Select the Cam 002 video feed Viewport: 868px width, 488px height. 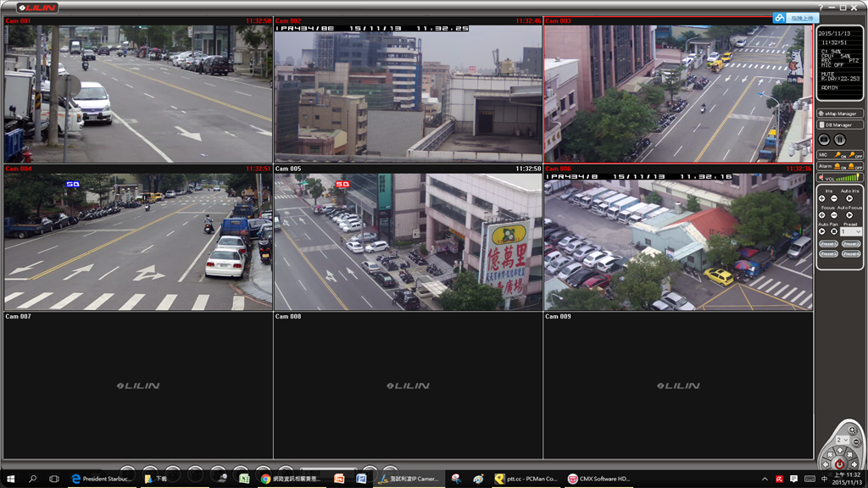tap(408, 90)
